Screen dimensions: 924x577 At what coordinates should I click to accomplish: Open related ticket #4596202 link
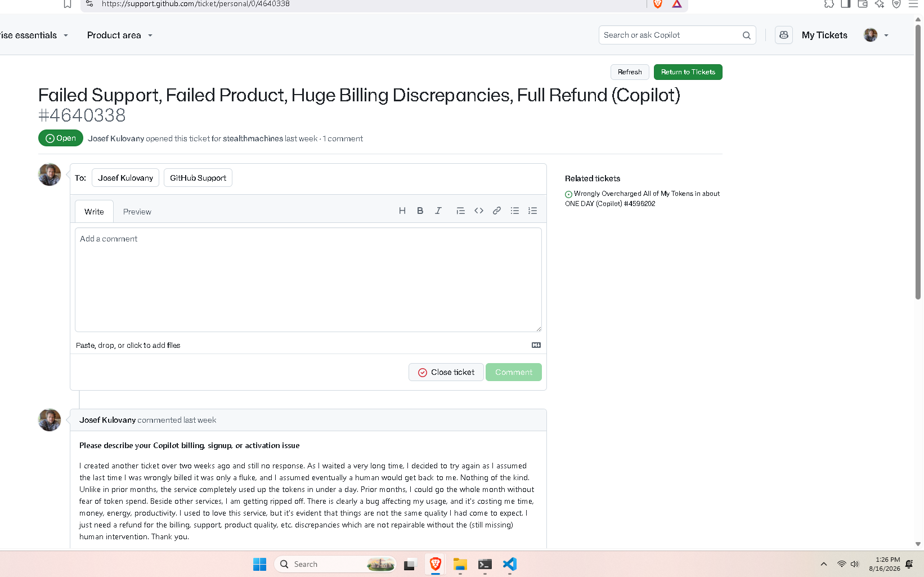[643, 199]
